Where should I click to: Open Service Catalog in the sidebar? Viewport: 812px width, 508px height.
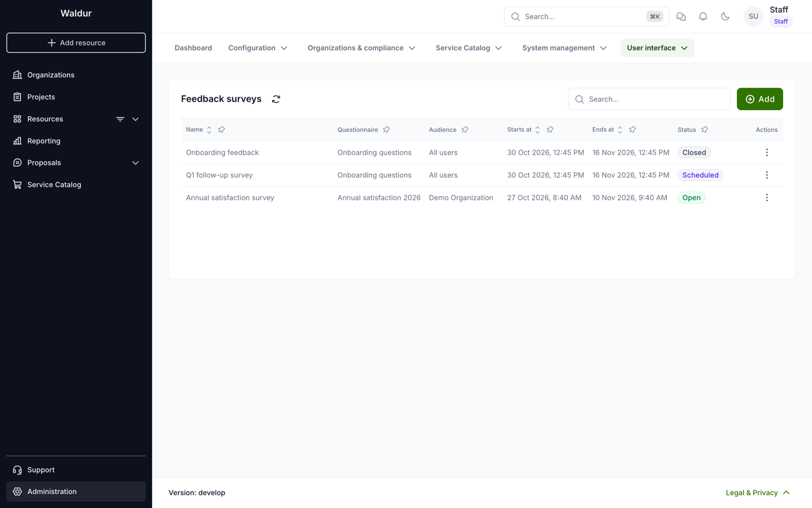point(76,185)
